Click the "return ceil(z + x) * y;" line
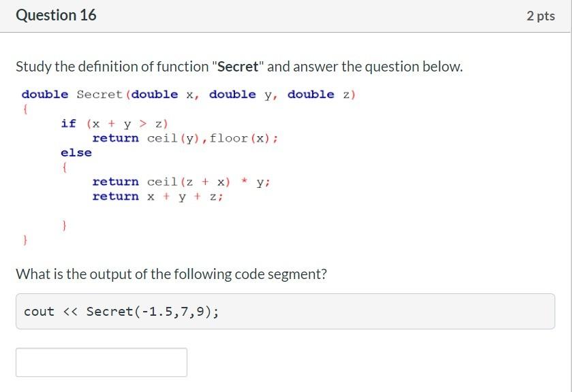The height and width of the screenshot is (392, 573). click(181, 182)
